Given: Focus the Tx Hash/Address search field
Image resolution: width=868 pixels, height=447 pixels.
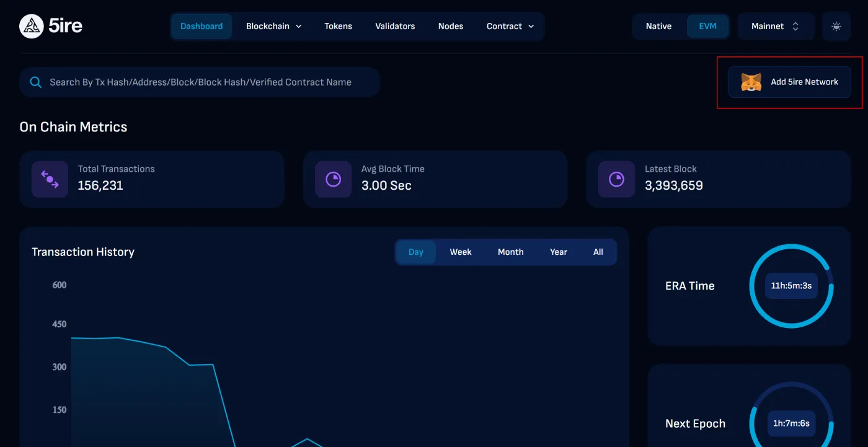Looking at the screenshot, I should tap(200, 82).
